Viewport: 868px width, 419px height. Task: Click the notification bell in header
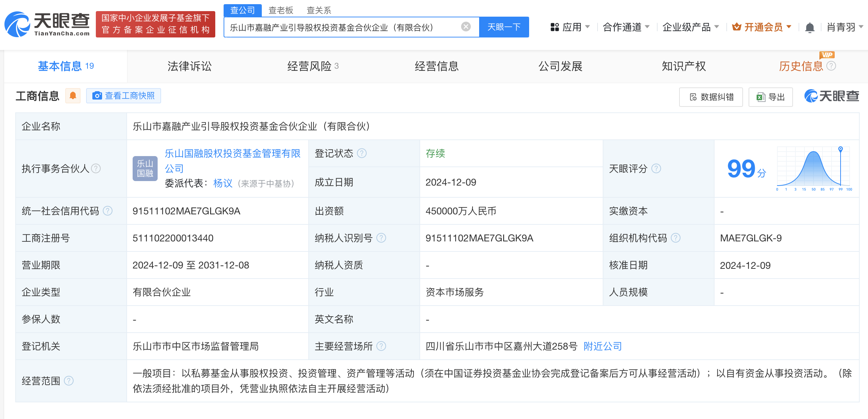(x=810, y=27)
